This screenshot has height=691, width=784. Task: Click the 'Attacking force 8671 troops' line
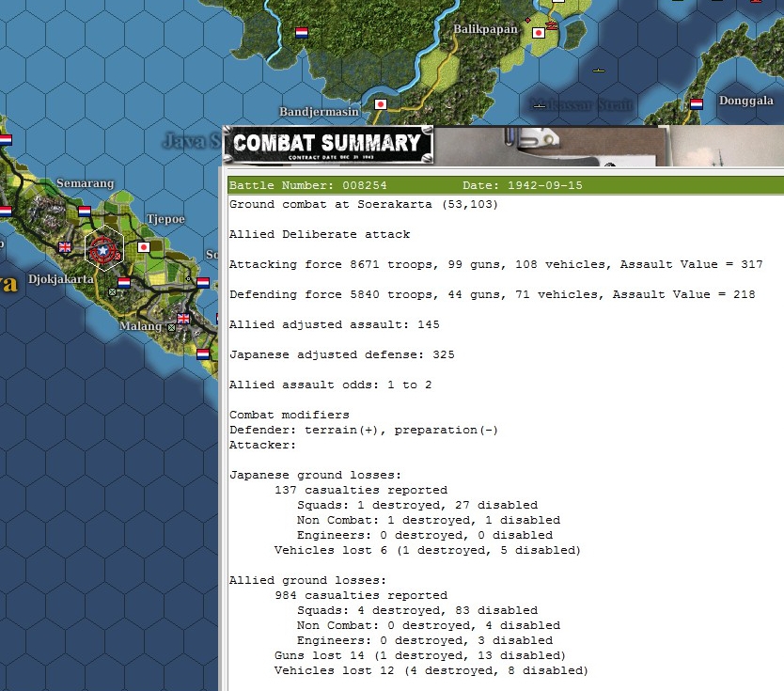(x=496, y=264)
